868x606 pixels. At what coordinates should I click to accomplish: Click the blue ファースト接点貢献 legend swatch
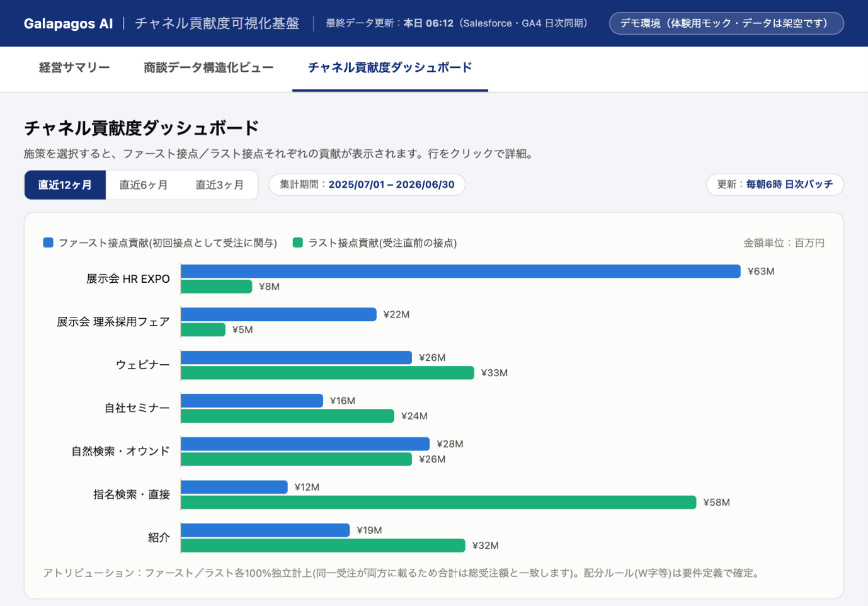48,243
